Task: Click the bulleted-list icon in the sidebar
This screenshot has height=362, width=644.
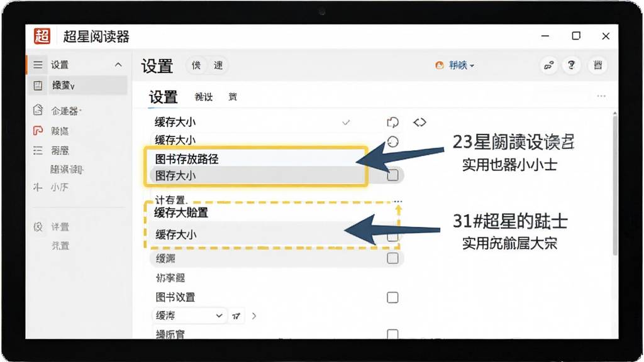Action: point(38,150)
